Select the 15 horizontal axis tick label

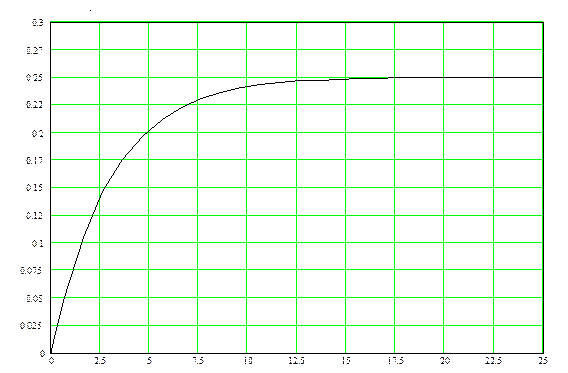pos(346,361)
